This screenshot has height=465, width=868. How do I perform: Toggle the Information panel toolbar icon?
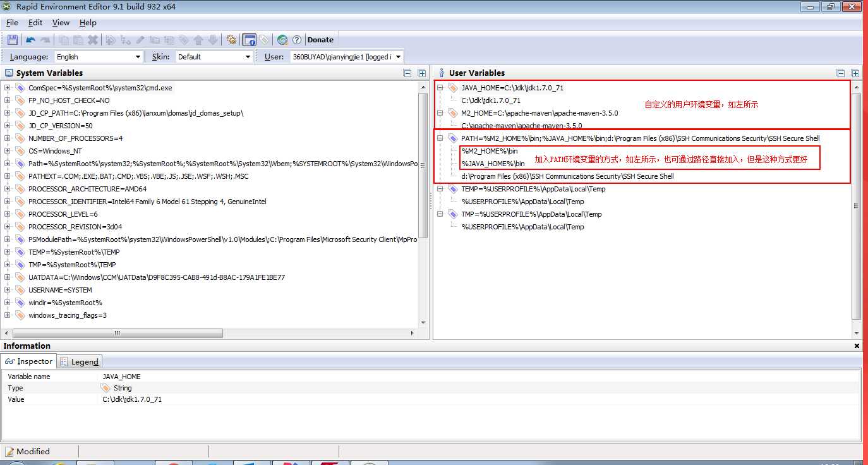pyautogui.click(x=249, y=40)
